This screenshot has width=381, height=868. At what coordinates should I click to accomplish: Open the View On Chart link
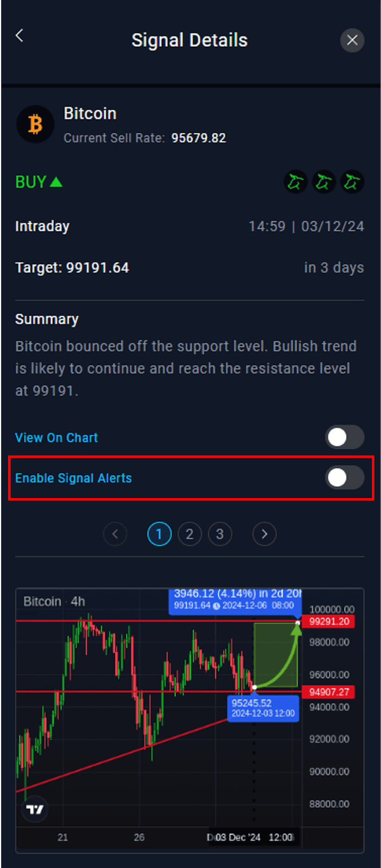tap(56, 437)
